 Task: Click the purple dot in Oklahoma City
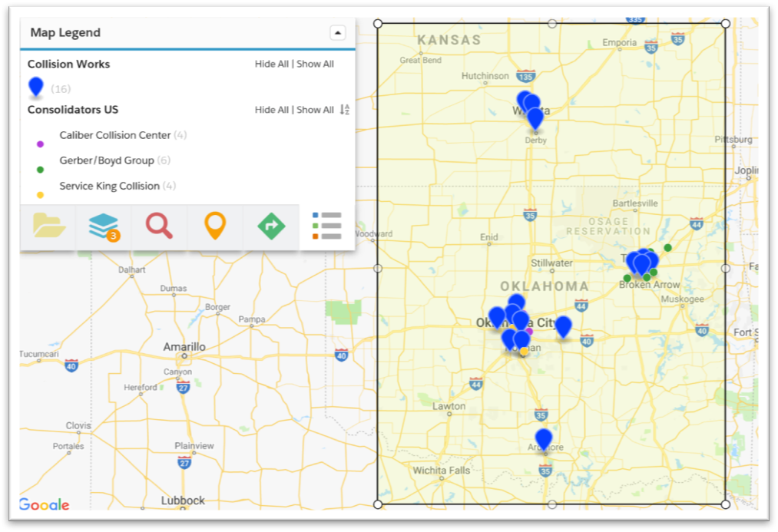point(529,331)
